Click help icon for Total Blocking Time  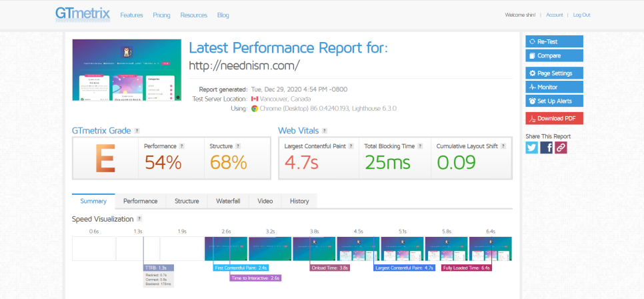pos(420,146)
